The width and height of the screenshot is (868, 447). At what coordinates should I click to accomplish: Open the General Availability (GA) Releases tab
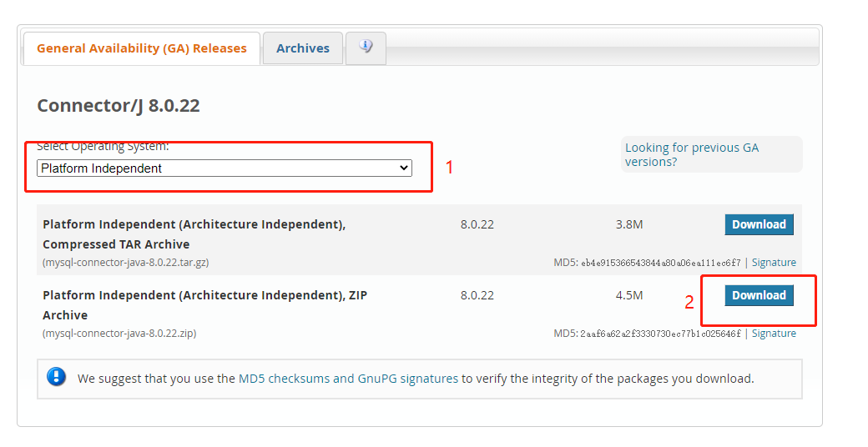coord(142,48)
